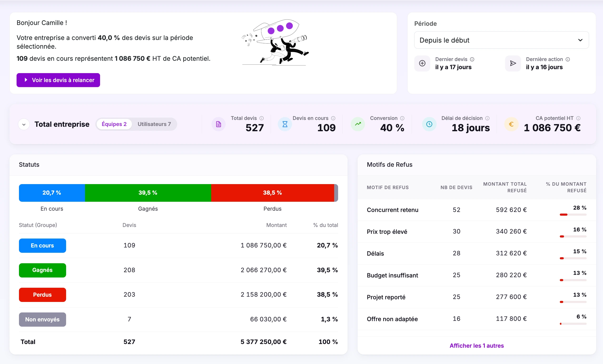Click the CA potentiel euro icon

511,124
